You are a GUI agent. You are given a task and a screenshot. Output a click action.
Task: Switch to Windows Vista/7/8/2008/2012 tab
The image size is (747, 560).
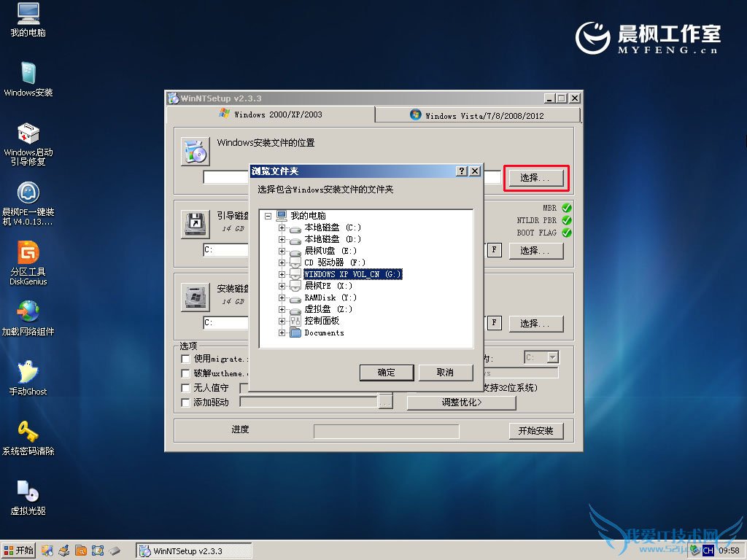(x=478, y=115)
